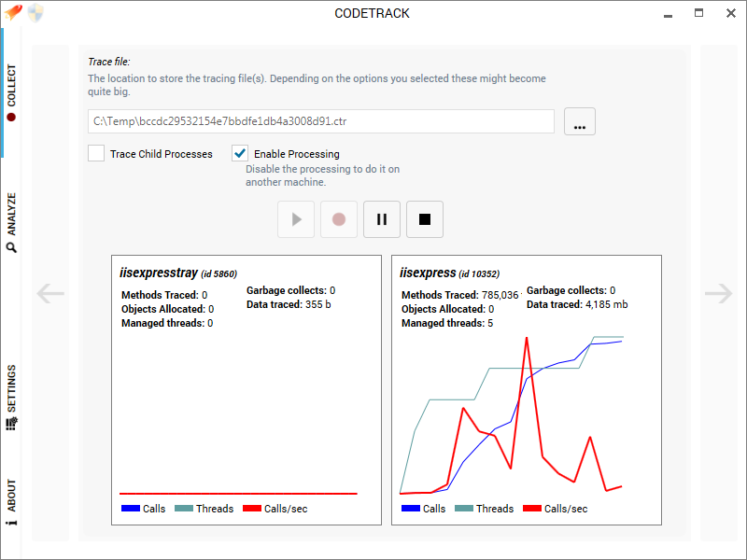Image resolution: width=747 pixels, height=560 pixels.
Task: Click the grayed play button
Action: click(296, 219)
